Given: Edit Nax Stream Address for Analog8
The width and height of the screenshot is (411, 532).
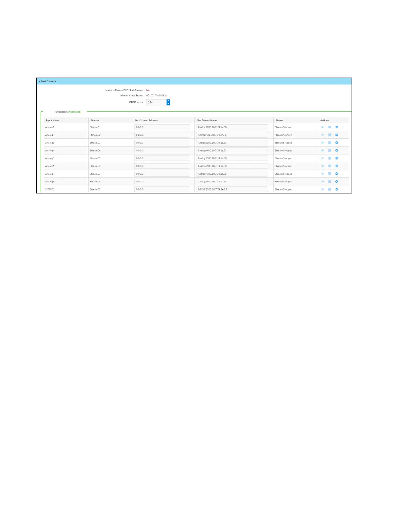Looking at the screenshot, I should click(162, 182).
